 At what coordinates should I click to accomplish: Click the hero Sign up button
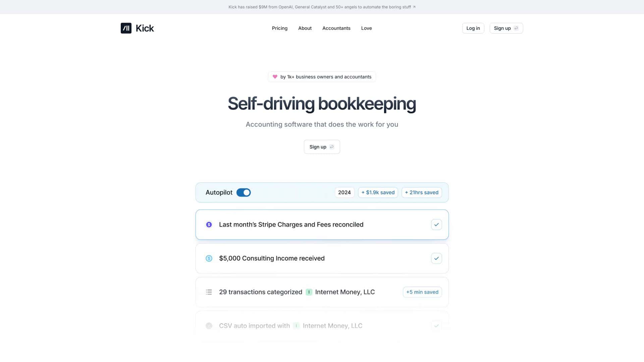322,147
